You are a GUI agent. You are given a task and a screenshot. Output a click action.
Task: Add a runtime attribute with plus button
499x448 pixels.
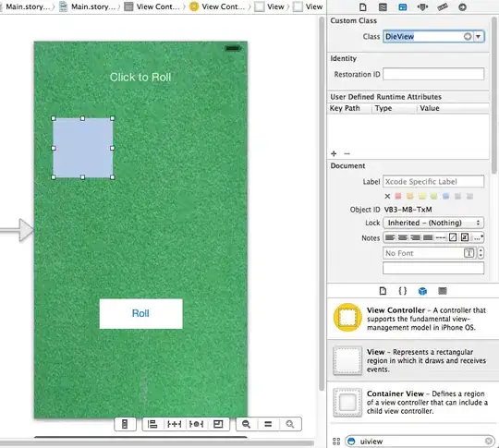click(334, 153)
